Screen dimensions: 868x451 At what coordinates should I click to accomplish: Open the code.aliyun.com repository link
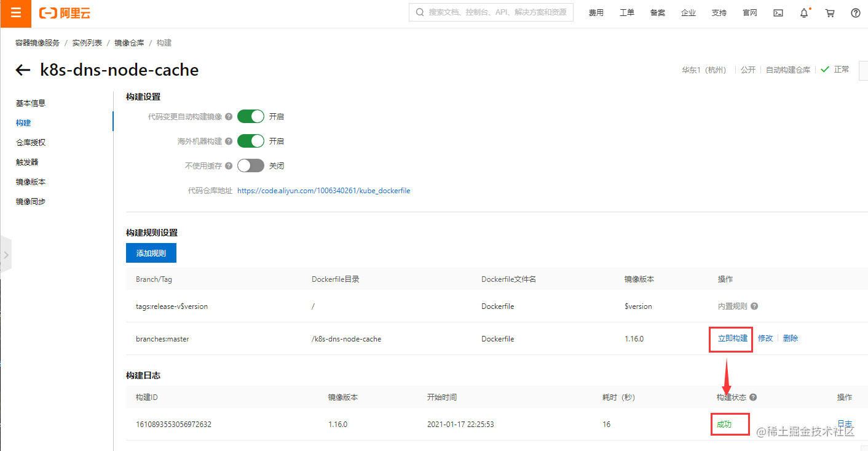pos(324,191)
